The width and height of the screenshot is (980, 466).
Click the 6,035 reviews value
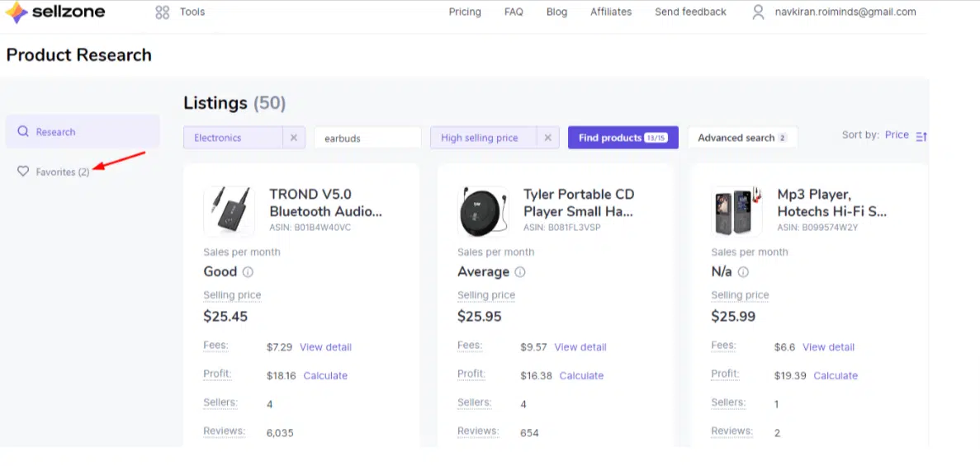280,433
